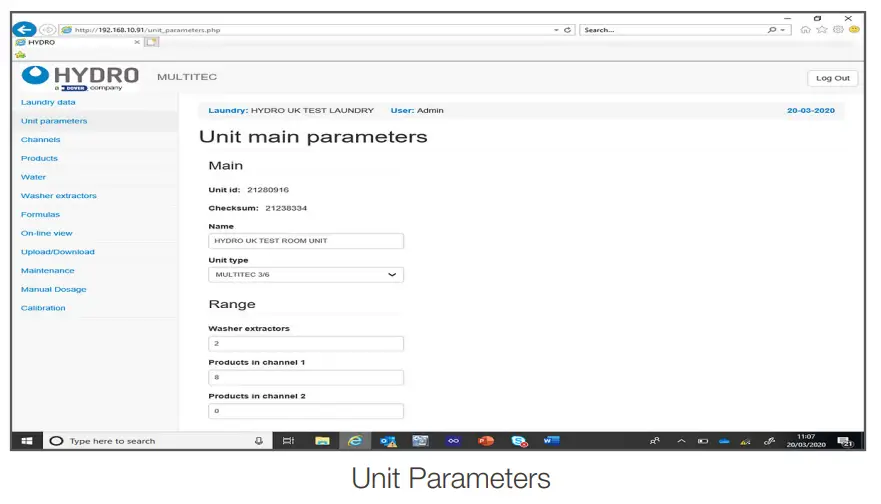This screenshot has height=504, width=881.
Task: Click the smiley feedback icon
Action: click(854, 30)
